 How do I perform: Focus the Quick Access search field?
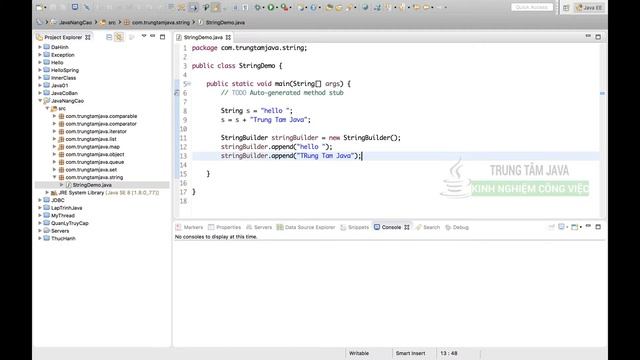point(532,7)
